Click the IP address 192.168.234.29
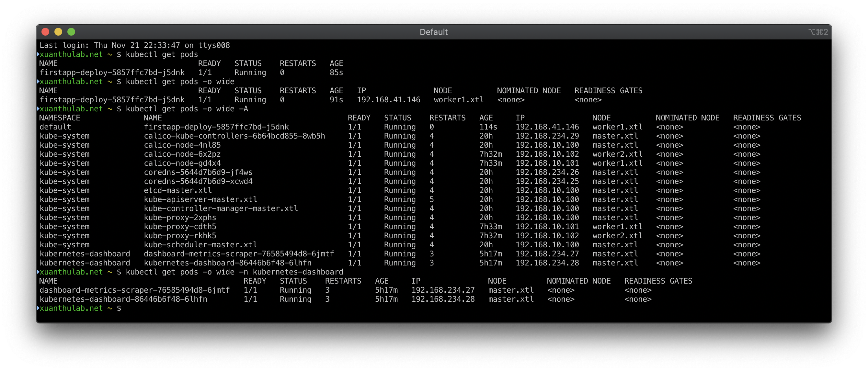The width and height of the screenshot is (868, 371). (547, 136)
